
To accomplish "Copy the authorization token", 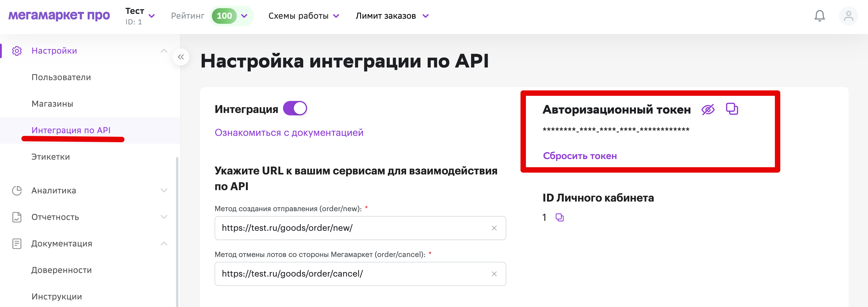I will click(x=731, y=109).
